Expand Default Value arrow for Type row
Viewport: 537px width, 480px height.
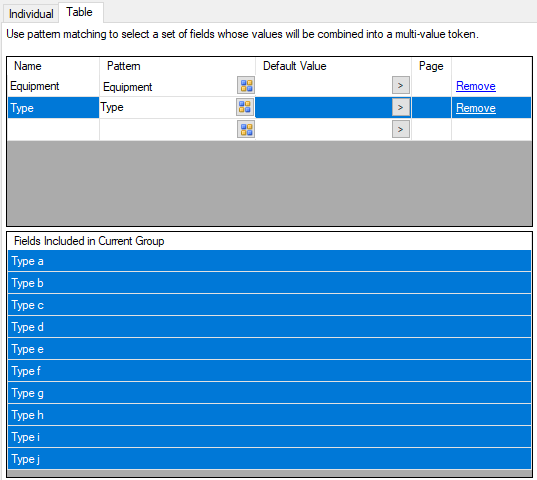tap(401, 107)
